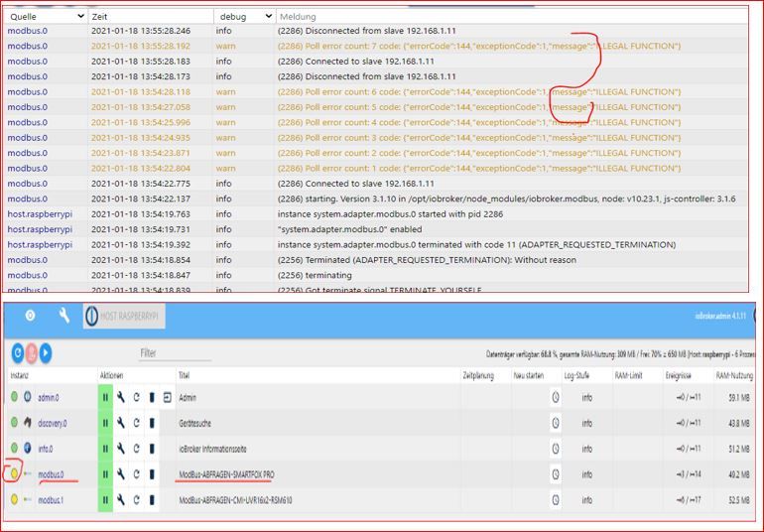Click the blue refresh instances button

pos(18,352)
